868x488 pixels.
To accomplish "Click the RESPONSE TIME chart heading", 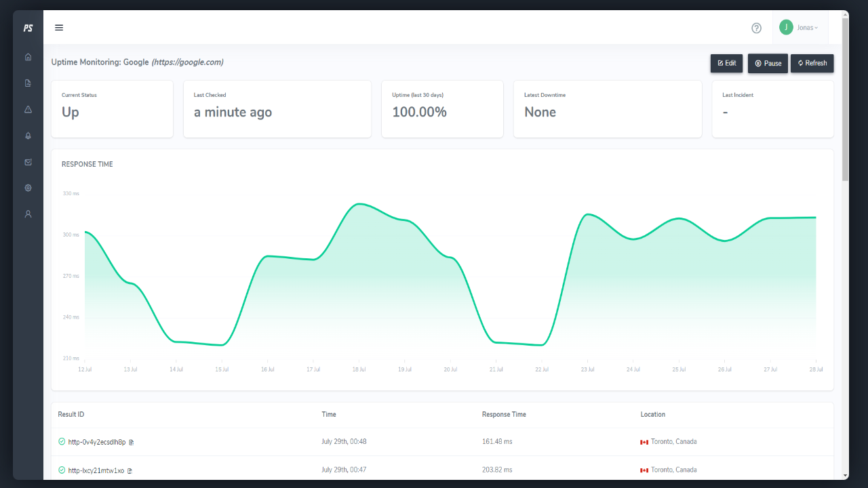I will 87,164.
